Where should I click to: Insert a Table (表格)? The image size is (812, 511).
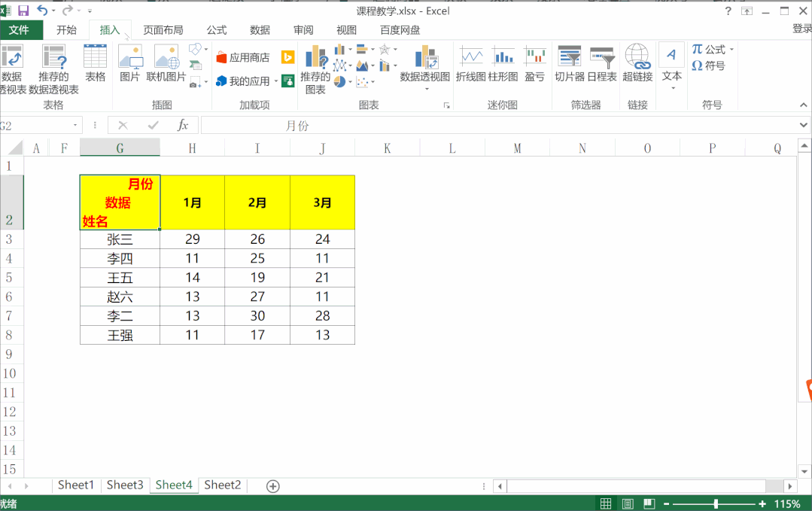[96, 63]
